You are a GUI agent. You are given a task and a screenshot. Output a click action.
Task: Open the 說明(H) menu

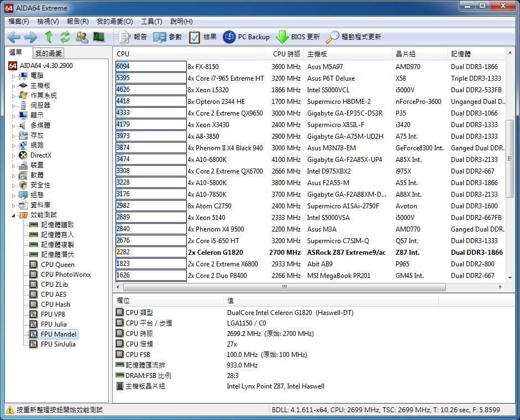tap(181, 22)
